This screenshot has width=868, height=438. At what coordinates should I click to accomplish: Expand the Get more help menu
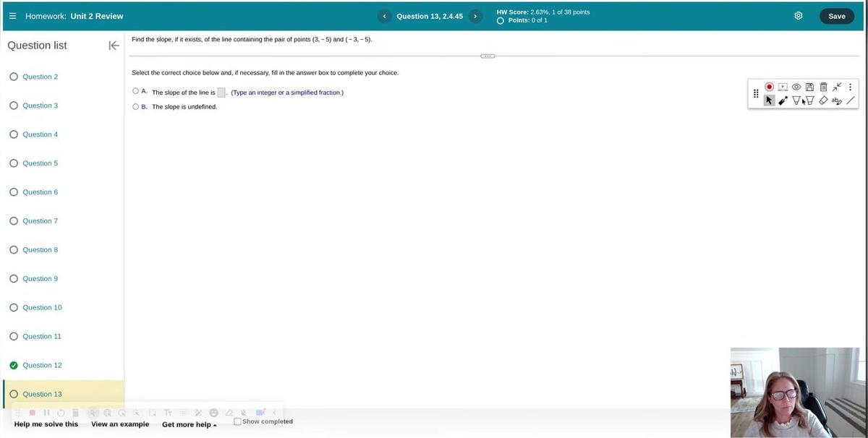coord(189,424)
